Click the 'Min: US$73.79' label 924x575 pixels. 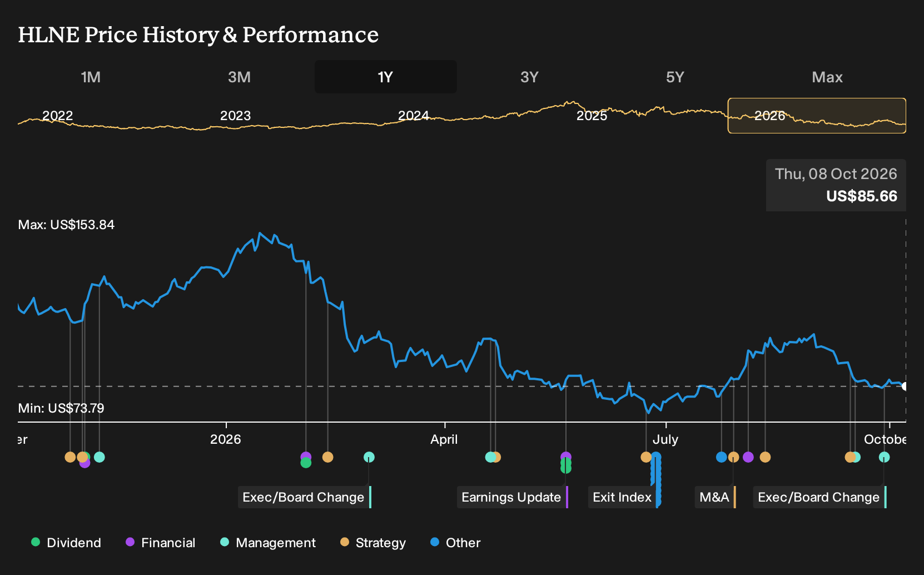click(61, 408)
